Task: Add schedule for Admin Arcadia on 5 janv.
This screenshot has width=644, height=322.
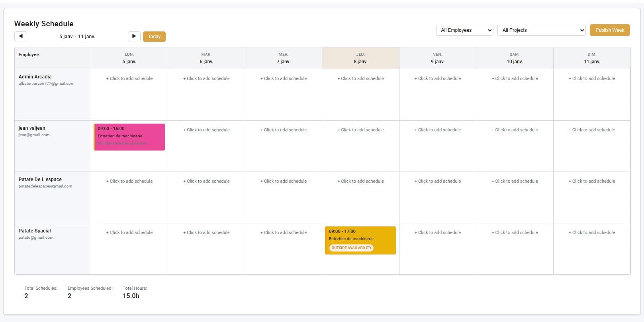Action: [x=129, y=78]
